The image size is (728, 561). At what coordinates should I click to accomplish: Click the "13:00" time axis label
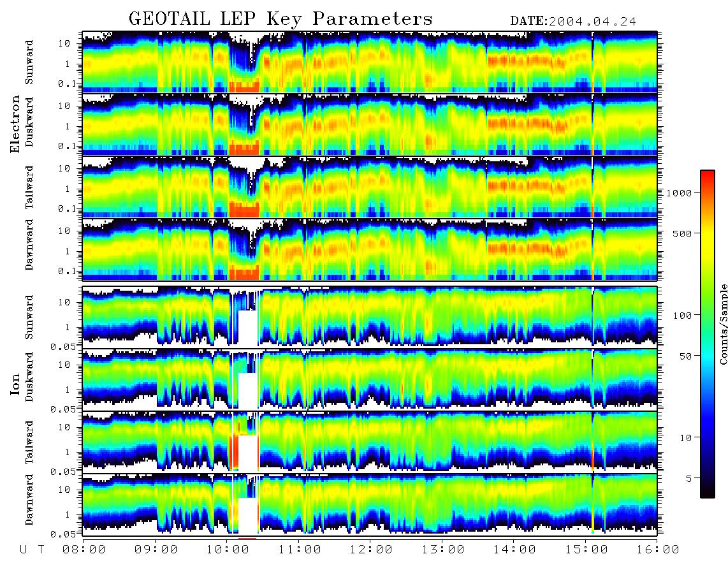click(x=444, y=550)
